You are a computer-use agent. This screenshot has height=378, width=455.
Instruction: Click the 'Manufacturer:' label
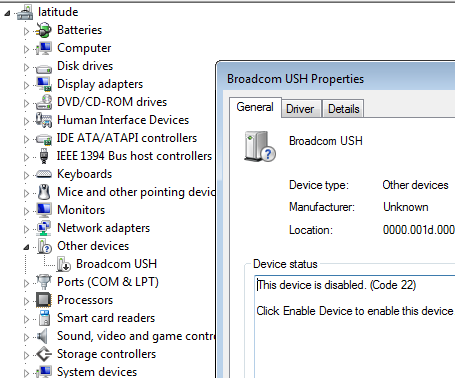(x=322, y=207)
